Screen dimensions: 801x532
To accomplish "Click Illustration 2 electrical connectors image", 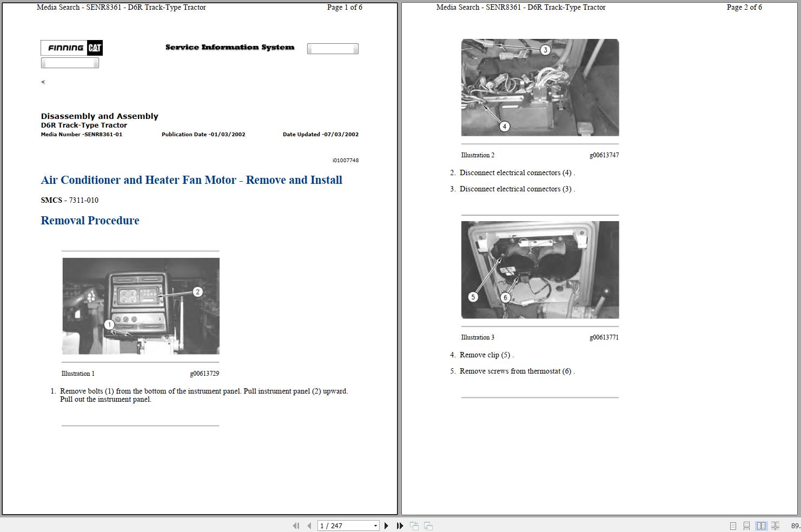I will pos(540,87).
